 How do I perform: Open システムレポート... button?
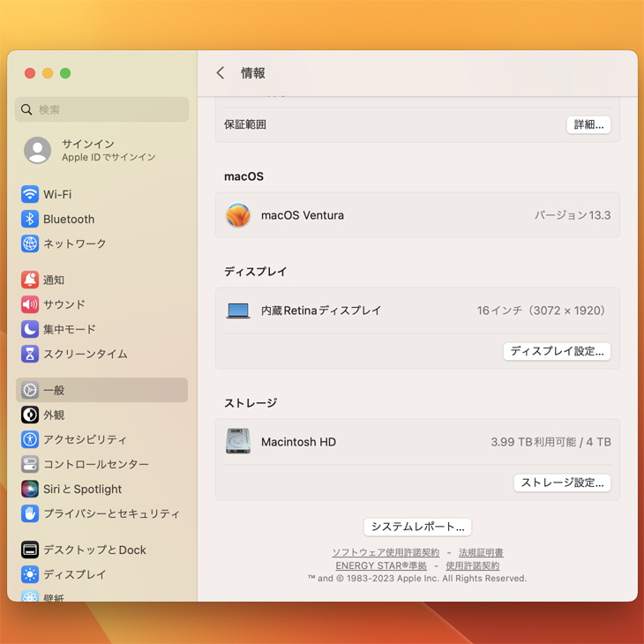[417, 527]
